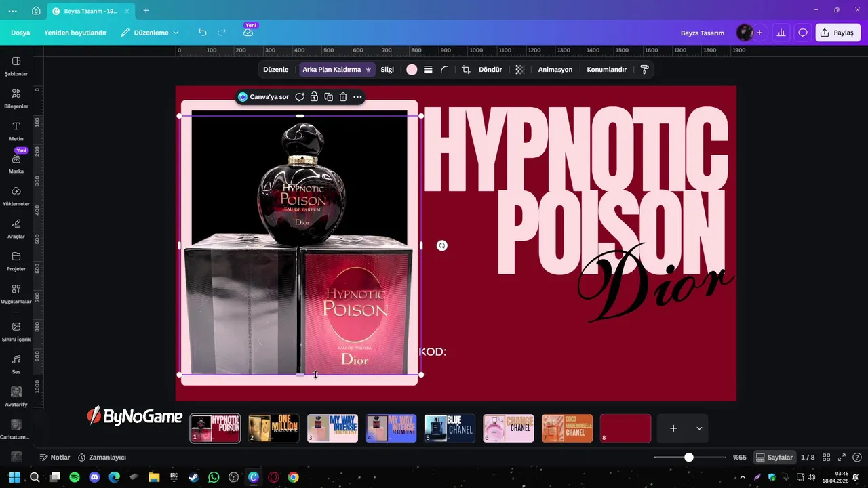Screen dimensions: 868x488
Task: Click the cloud save status icon
Action: [248, 33]
